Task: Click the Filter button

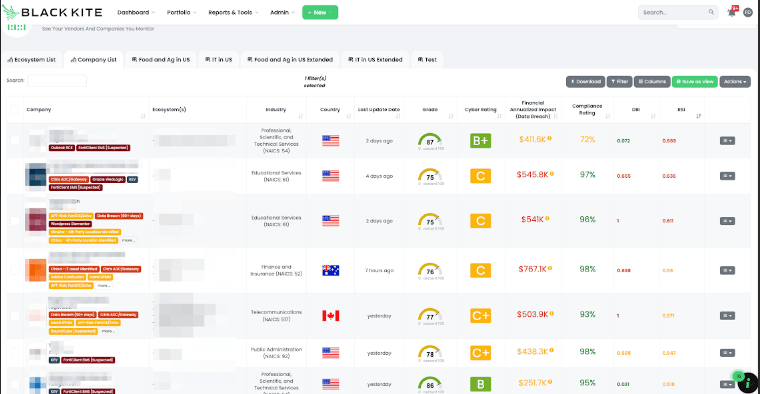Action: (619, 82)
